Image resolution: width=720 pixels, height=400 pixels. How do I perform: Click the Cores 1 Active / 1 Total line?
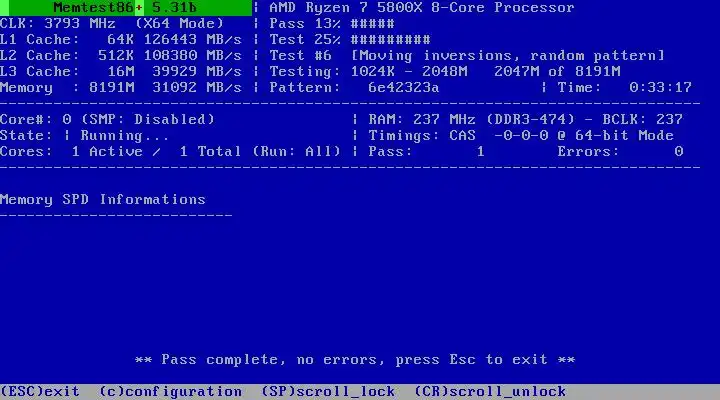(170, 152)
